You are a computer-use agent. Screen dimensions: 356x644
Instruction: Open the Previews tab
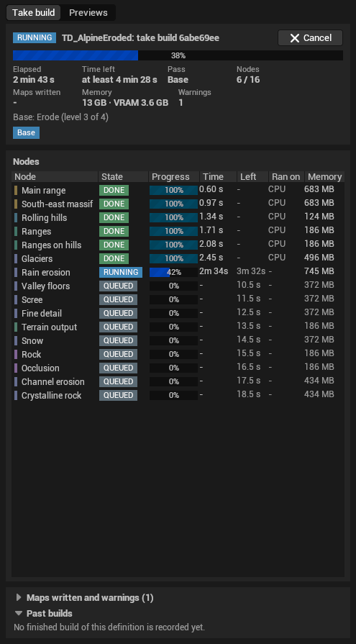click(x=88, y=13)
